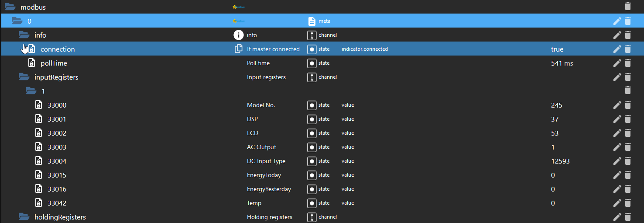Click the indicator.connected role text

tap(365, 49)
